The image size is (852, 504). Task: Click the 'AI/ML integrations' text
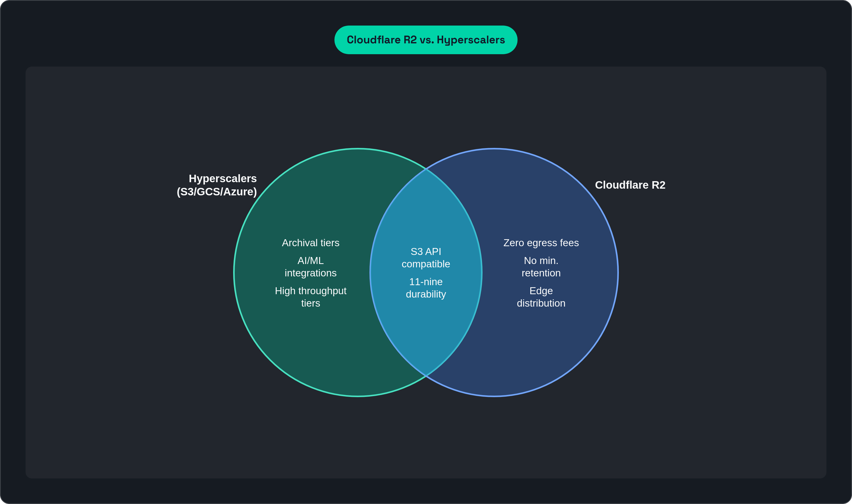coord(311,267)
